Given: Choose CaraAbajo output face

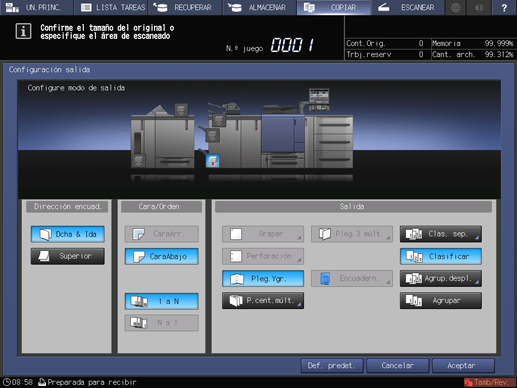Looking at the screenshot, I should point(162,256).
